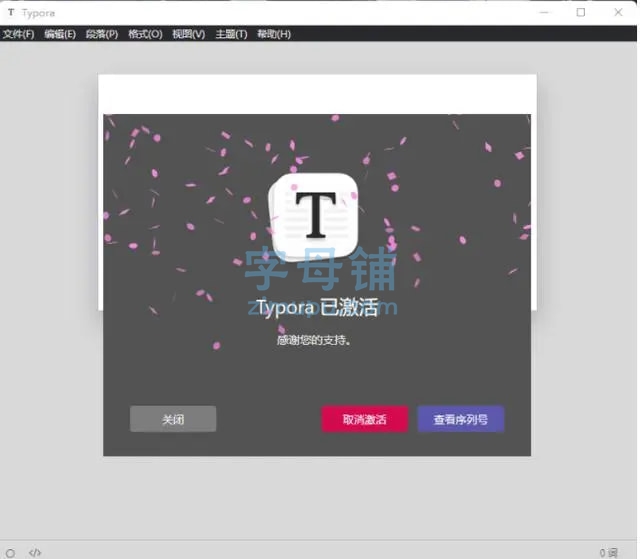Toggle the sidebar circle icon in the status bar
The image size is (640, 559).
click(x=11, y=553)
